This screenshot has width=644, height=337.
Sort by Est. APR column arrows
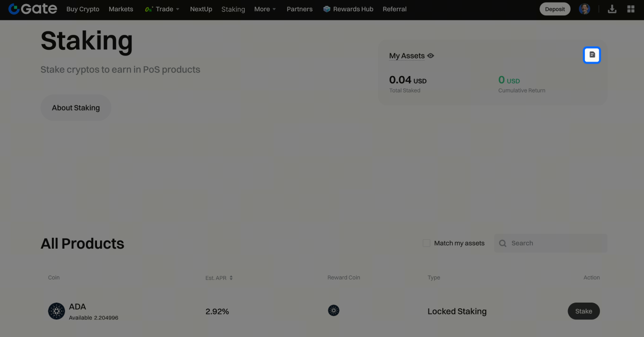pyautogui.click(x=231, y=278)
